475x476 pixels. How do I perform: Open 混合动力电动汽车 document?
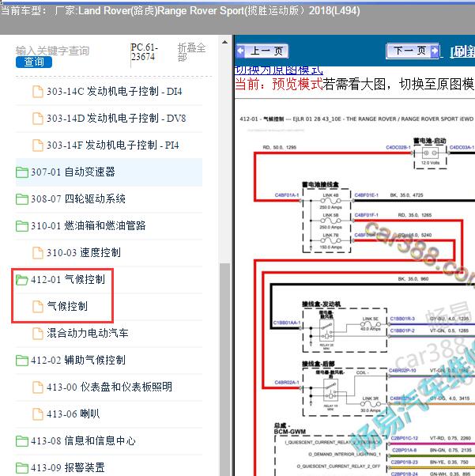click(88, 334)
